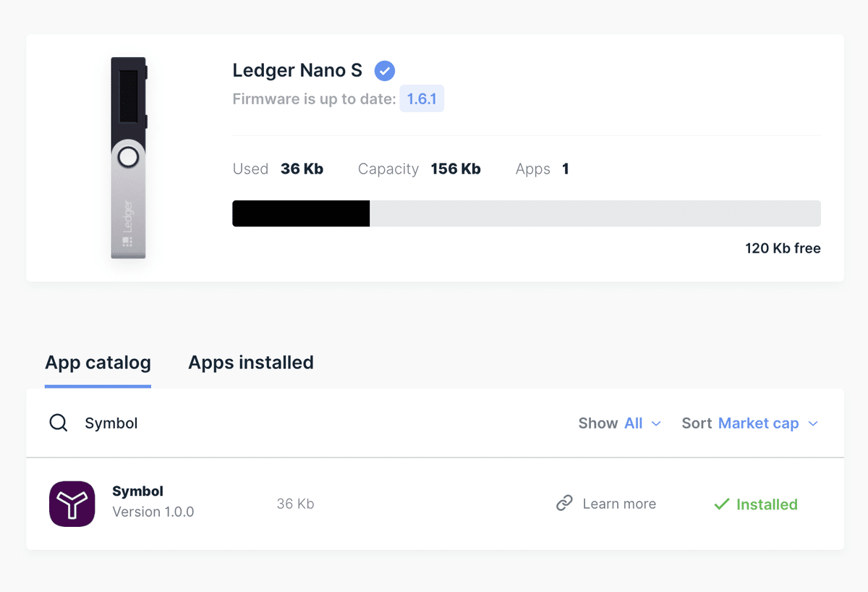This screenshot has height=592, width=868.
Task: Click the firmware version 1.6.1 badge
Action: pyautogui.click(x=422, y=99)
